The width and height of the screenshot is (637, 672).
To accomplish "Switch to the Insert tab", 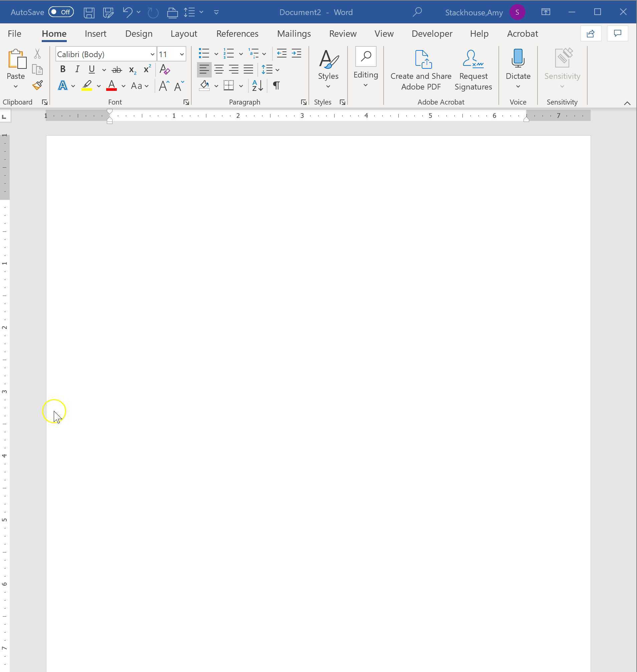I will tap(95, 34).
